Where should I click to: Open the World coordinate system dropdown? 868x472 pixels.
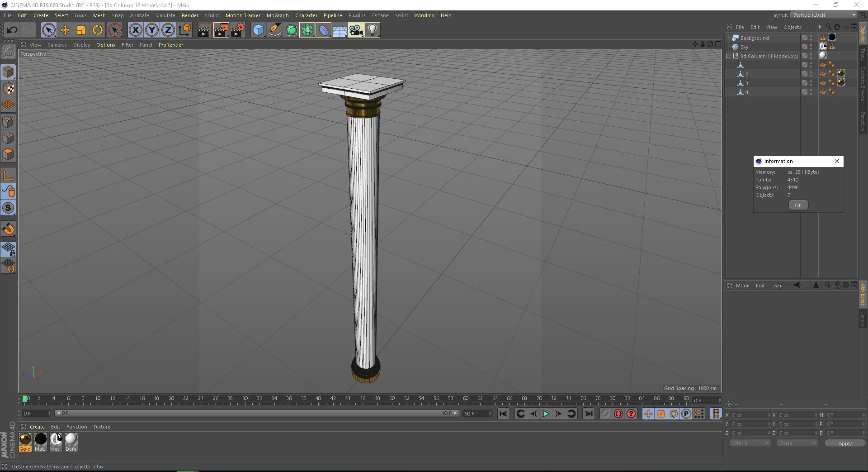click(750, 443)
